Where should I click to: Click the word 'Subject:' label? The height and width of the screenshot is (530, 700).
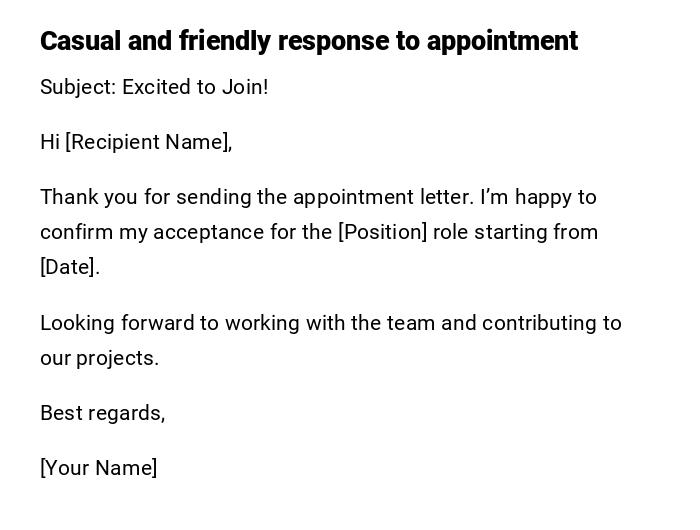point(77,87)
